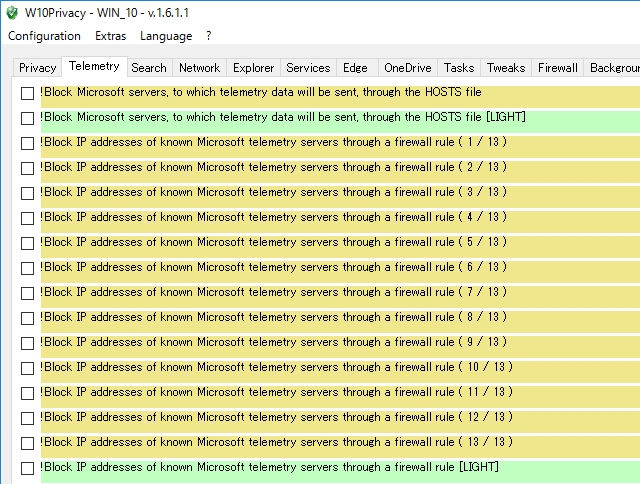Enable firewall rule ( 12 / 13 ) checkbox
This screenshot has height=484, width=640.
click(27, 418)
